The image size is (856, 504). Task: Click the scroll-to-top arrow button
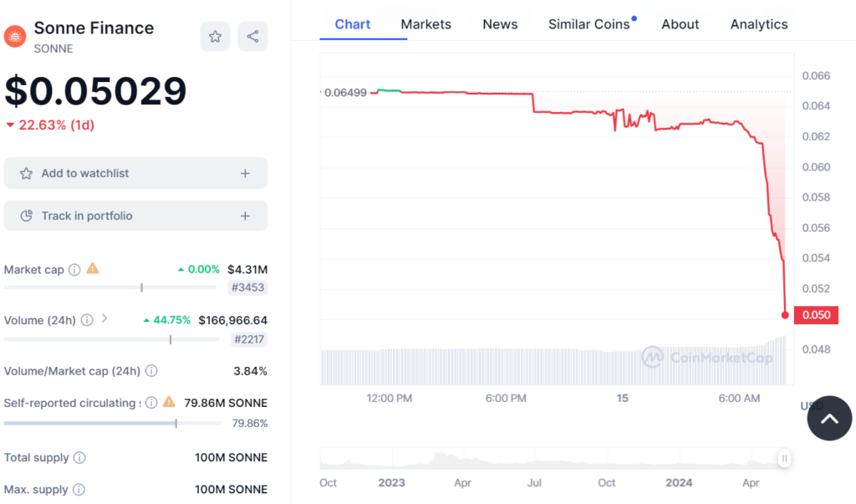pyautogui.click(x=829, y=418)
